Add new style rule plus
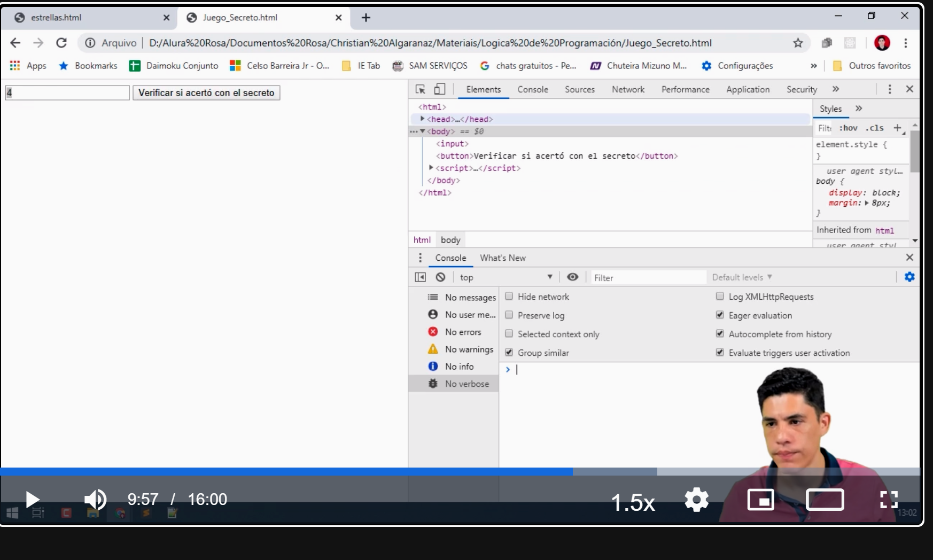933x560 pixels. [x=897, y=128]
